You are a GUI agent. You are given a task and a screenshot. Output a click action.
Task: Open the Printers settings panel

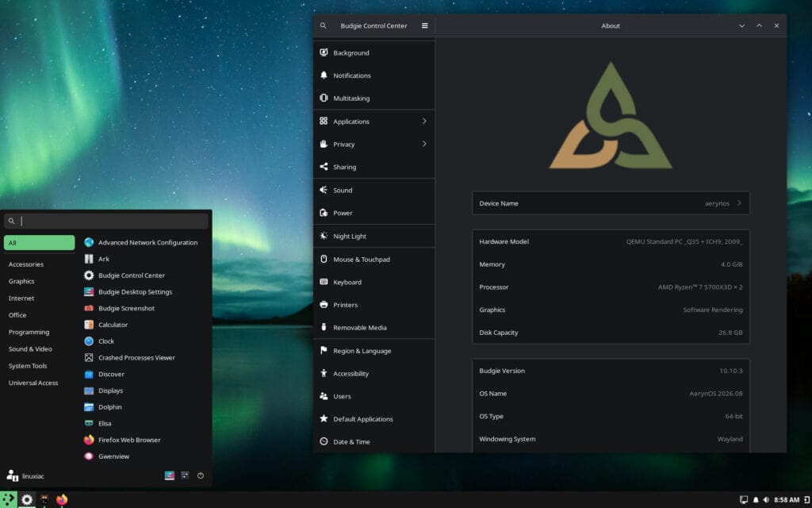pos(374,305)
